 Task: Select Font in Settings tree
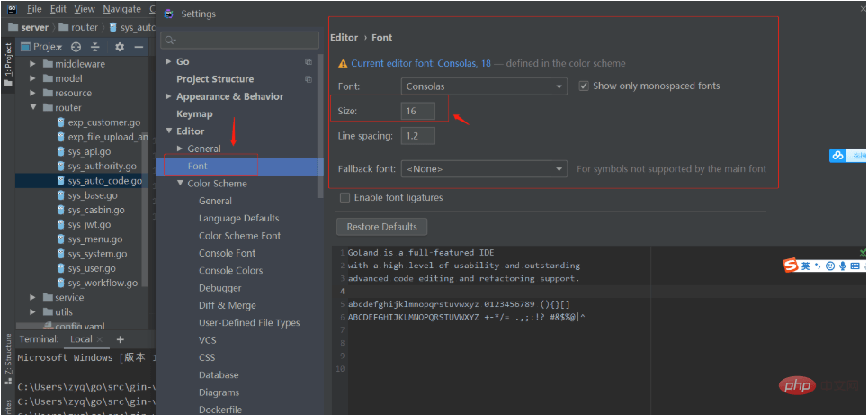tap(197, 167)
